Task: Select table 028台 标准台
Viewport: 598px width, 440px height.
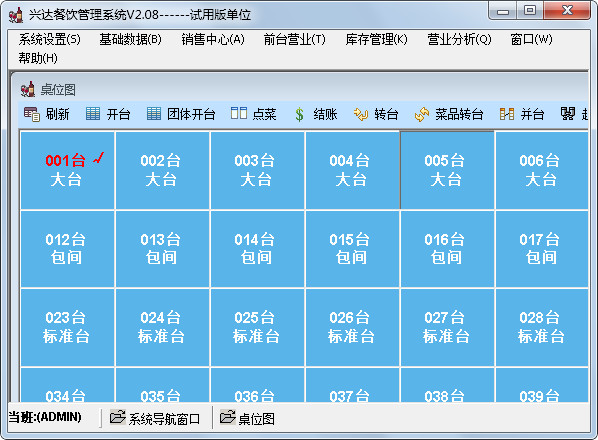Action: pyautogui.click(x=542, y=327)
